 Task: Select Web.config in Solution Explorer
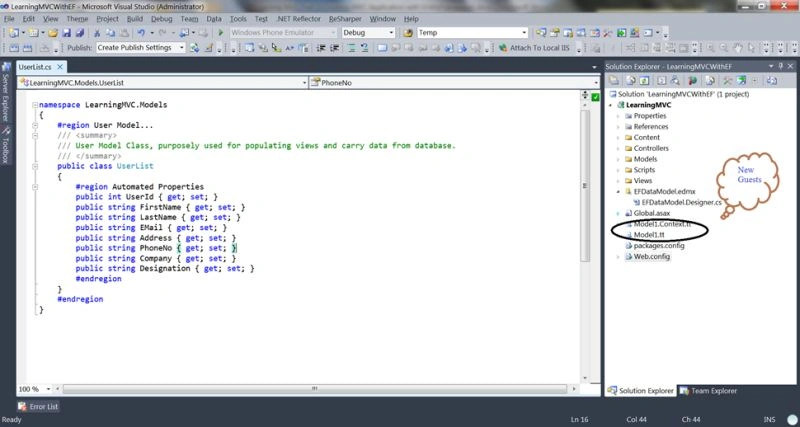pos(652,257)
